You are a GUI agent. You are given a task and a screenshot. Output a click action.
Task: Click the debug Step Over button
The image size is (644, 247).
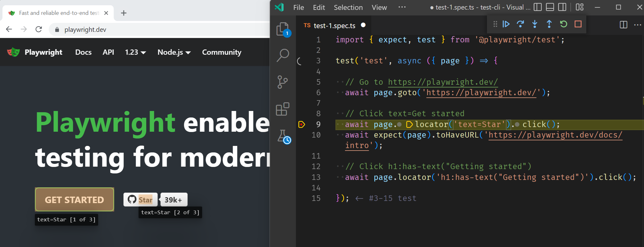tap(520, 24)
